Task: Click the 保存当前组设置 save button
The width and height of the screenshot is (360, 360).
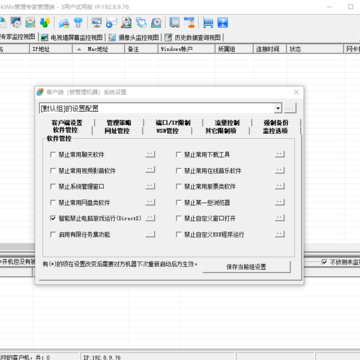Action: click(x=246, y=267)
